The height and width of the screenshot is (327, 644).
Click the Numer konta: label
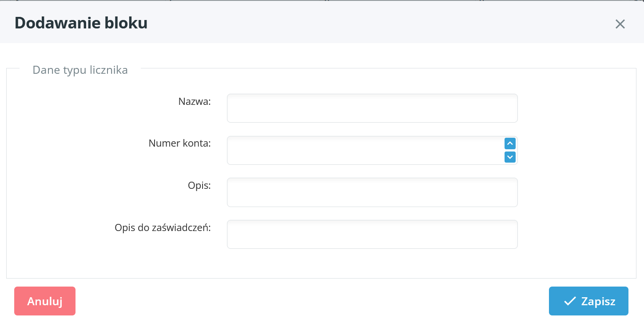click(x=179, y=144)
